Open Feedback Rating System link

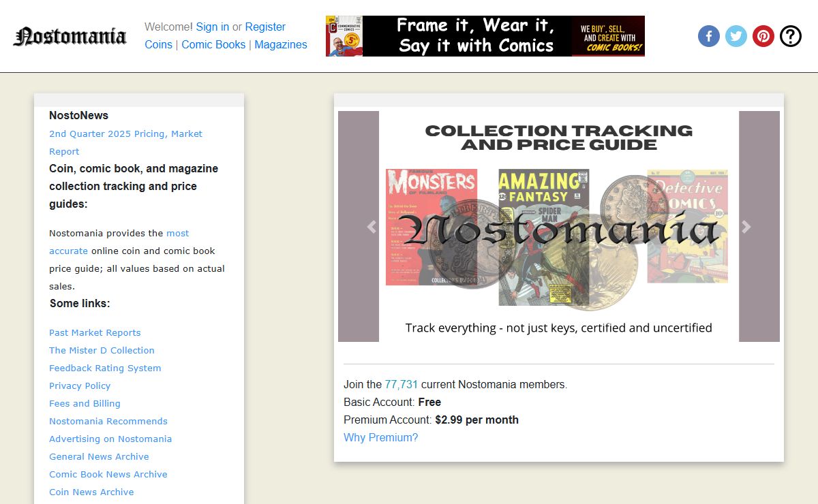point(105,368)
